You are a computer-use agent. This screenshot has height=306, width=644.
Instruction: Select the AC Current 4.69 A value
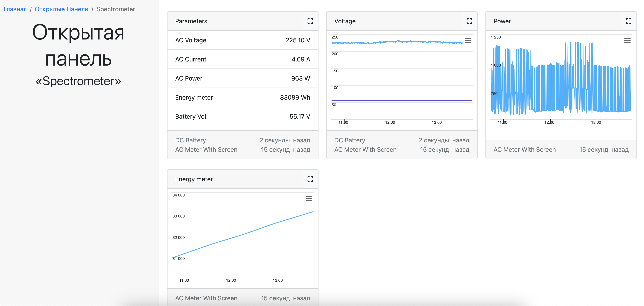[301, 59]
